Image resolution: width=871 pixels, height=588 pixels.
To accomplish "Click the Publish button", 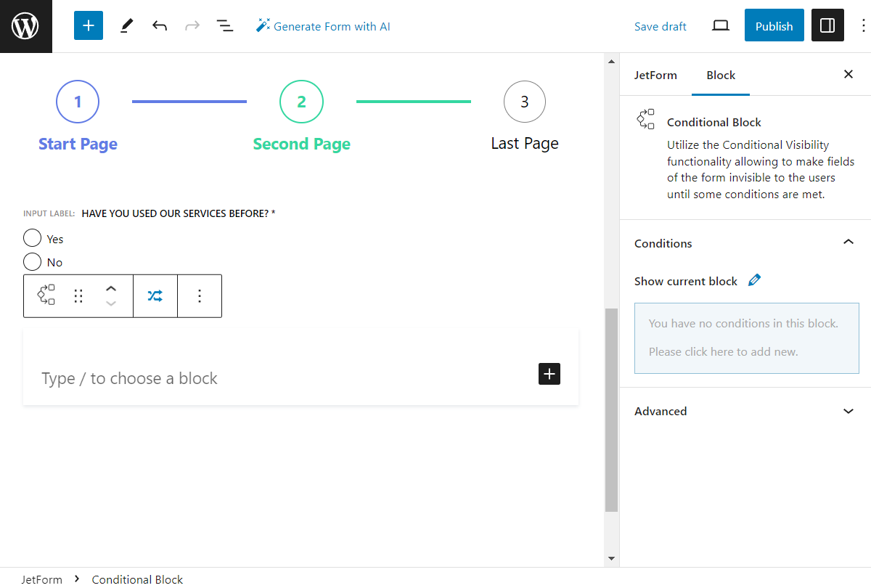I will 774,25.
